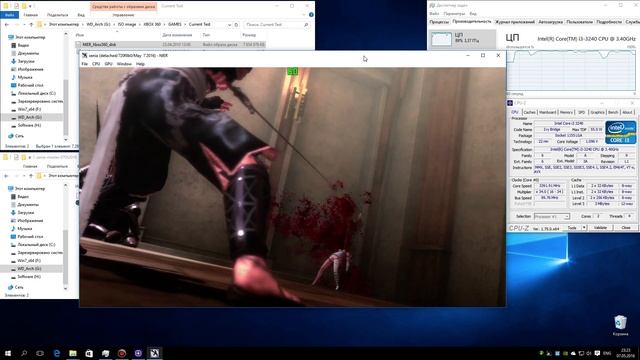This screenshot has width=640, height=360.
Task: Switch to Memory tab in CPU-Z
Action: [566, 112]
